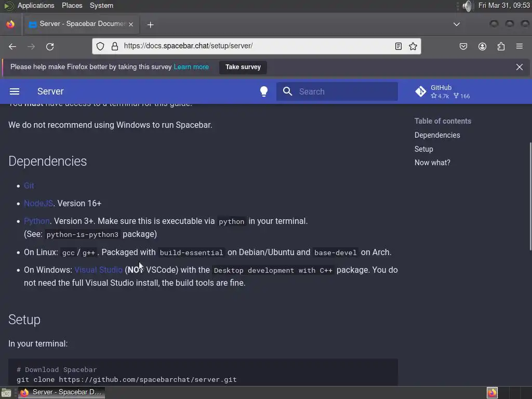The image size is (532, 399).
Task: Open Firefox application hamburger menu
Action: (x=520, y=46)
